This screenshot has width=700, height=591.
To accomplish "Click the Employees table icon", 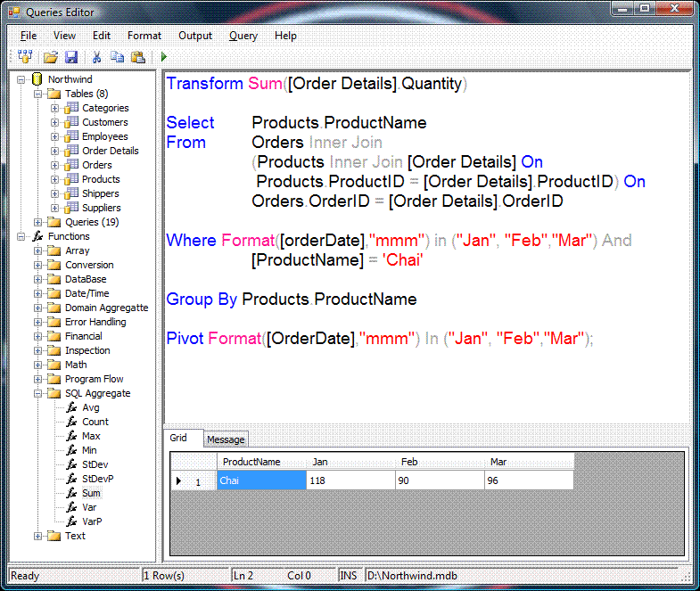I will click(71, 136).
